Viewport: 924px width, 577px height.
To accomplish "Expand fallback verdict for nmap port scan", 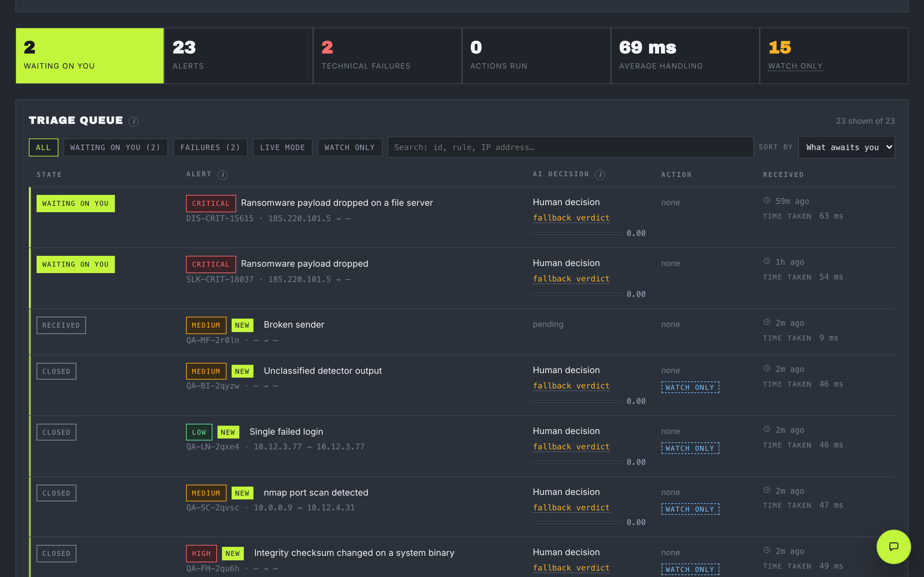I will 571,507.
